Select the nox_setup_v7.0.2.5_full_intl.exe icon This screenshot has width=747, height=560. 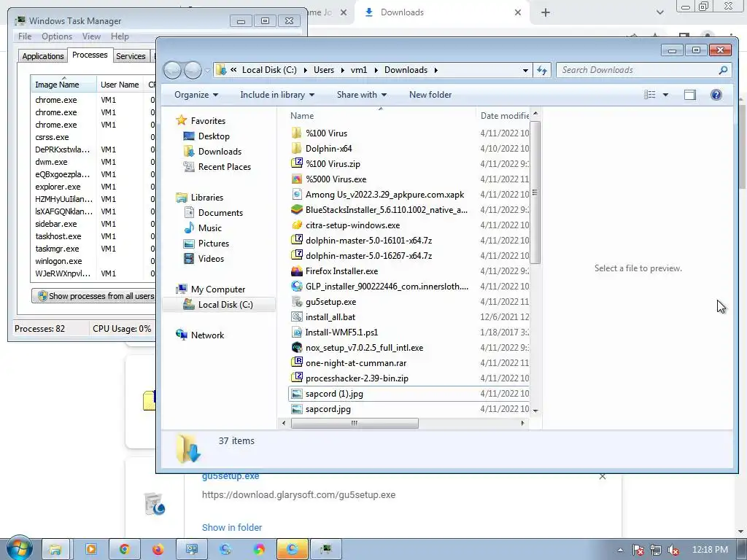(x=297, y=348)
